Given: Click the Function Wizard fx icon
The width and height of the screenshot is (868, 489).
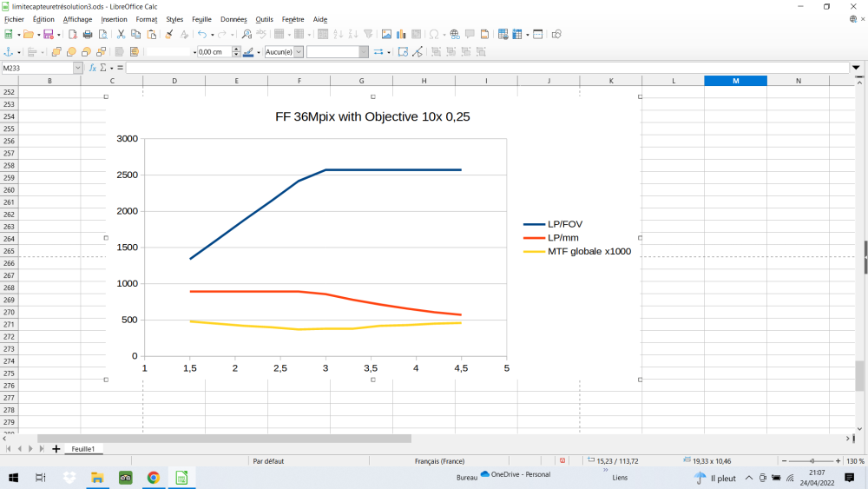Looking at the screenshot, I should [93, 68].
